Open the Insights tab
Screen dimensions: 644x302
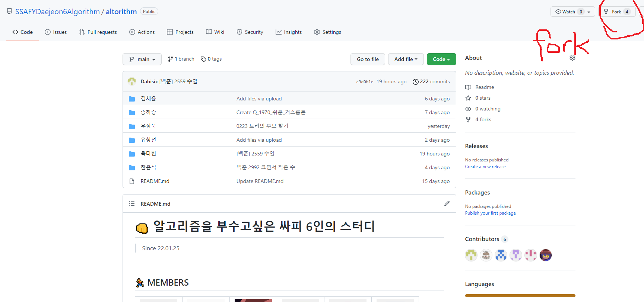pos(289,32)
